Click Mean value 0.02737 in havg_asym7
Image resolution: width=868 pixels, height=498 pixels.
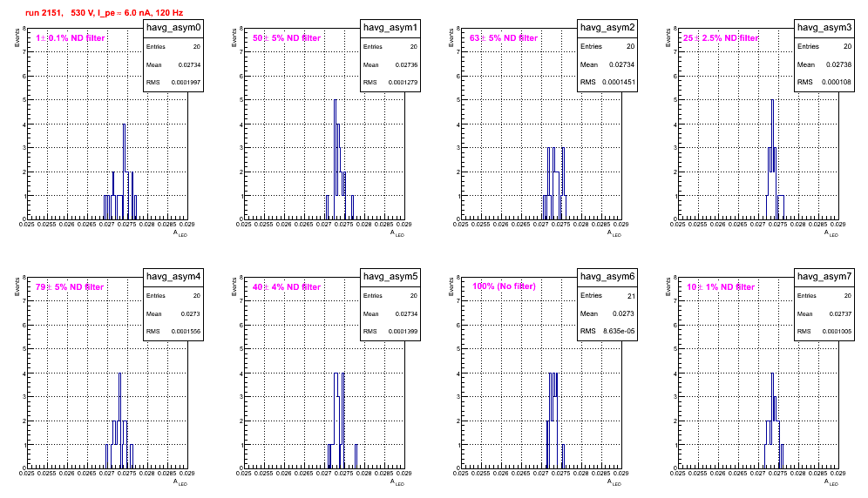[840, 313]
